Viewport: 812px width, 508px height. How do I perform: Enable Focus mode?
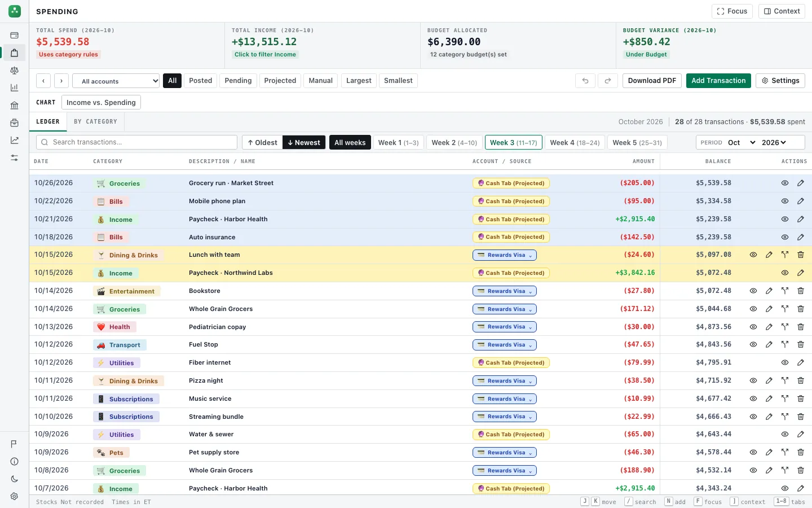[732, 11]
